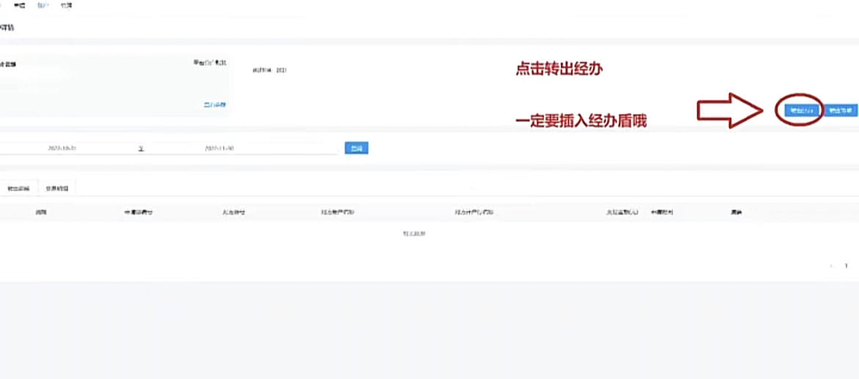Click the blue link inside the balance card
The width and height of the screenshot is (859, 379).
pos(215,104)
